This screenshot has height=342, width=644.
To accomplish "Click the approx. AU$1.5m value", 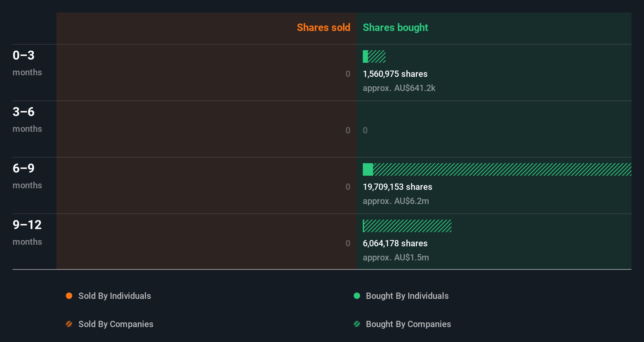I will tap(396, 257).
